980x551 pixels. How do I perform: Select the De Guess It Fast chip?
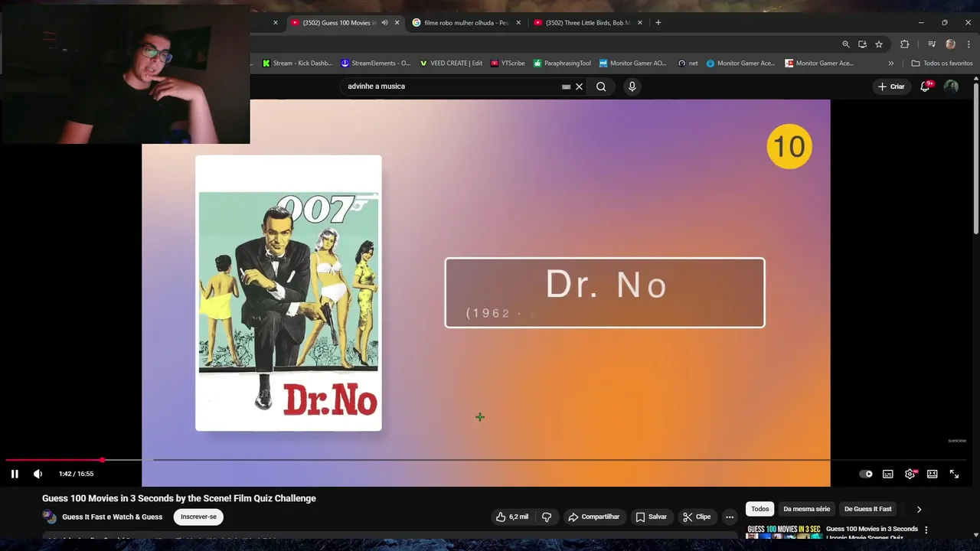[x=867, y=509]
